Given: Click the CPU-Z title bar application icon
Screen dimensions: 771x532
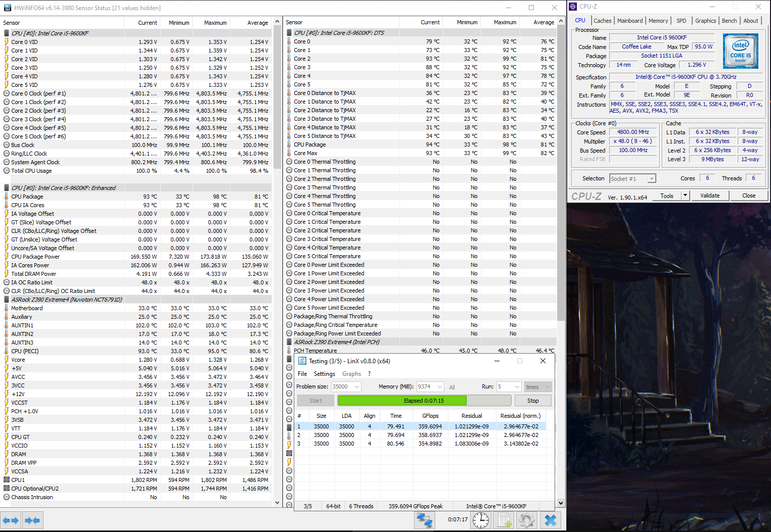Looking at the screenshot, I should pyautogui.click(x=573, y=7).
